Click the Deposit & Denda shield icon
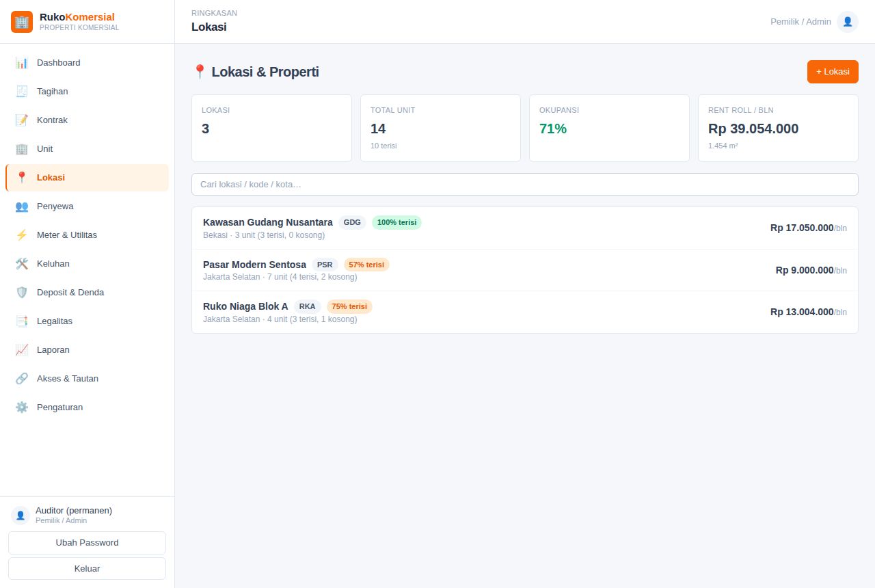The image size is (875, 588). [x=22, y=293]
